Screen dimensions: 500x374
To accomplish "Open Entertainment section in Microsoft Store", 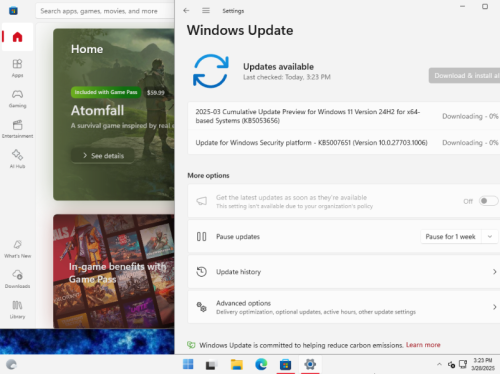I will coord(17,129).
